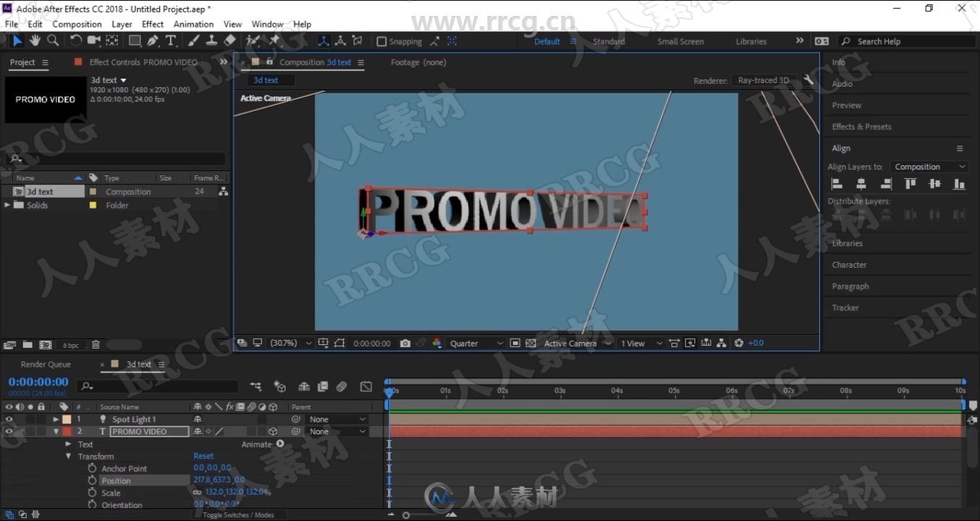Collapse the Transform property group
The image size is (980, 521).
coord(69,457)
